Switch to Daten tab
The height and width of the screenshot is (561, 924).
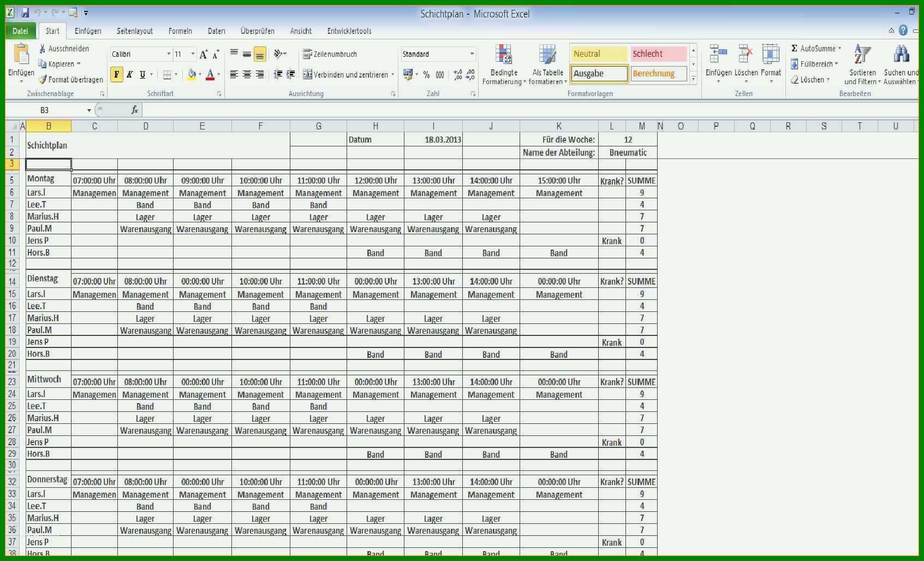point(217,31)
